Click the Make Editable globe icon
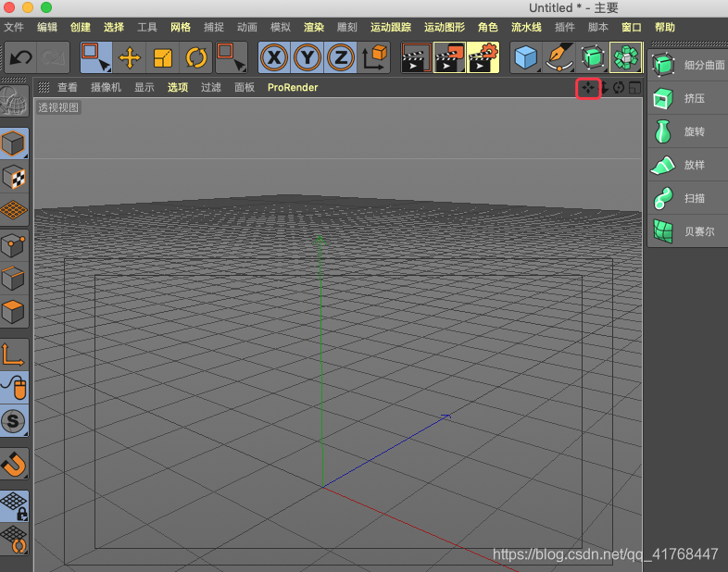 tap(14, 101)
